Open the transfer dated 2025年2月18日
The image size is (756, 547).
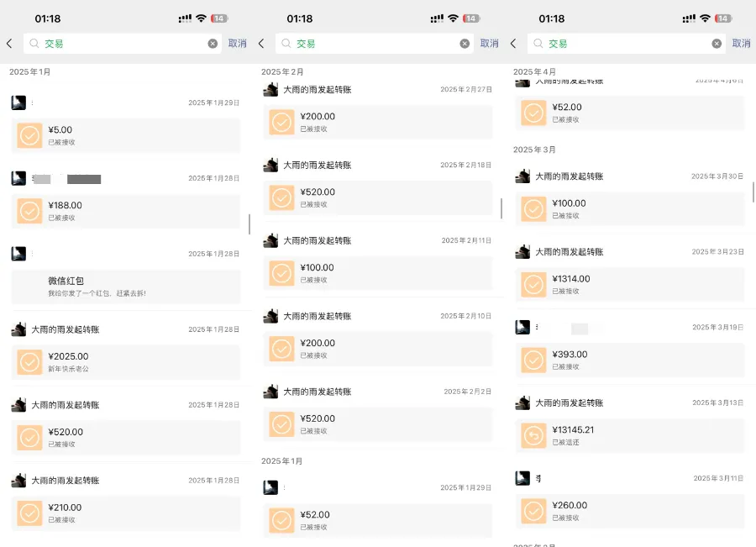point(378,197)
